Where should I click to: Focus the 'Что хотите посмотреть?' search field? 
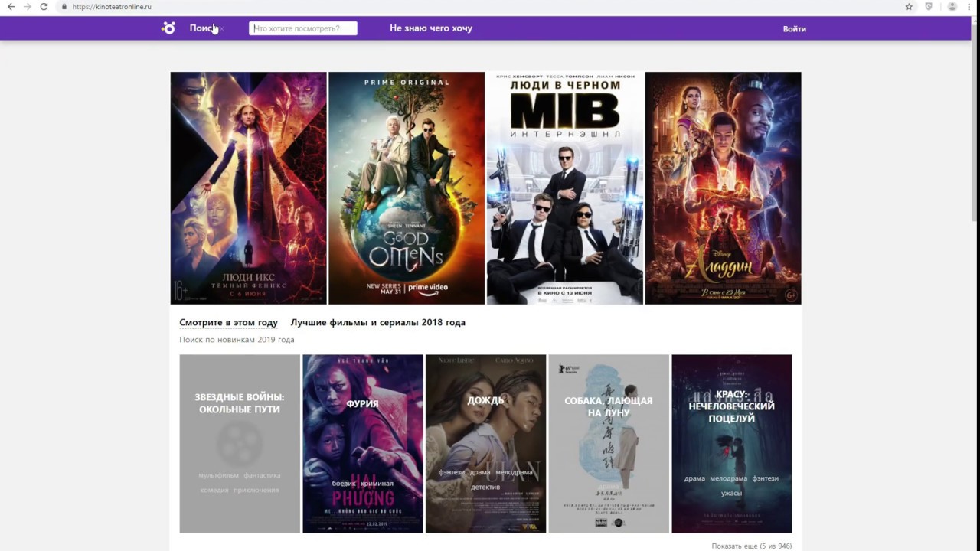point(303,28)
